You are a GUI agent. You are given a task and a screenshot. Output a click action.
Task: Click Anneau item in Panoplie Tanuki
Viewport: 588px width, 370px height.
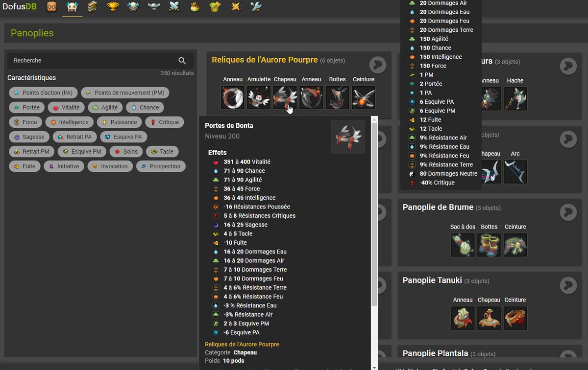[463, 318]
